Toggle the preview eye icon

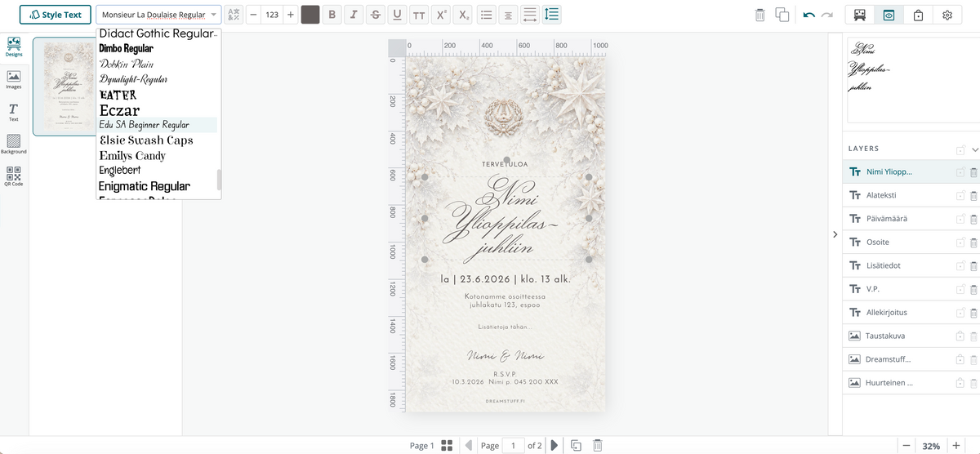[889, 15]
